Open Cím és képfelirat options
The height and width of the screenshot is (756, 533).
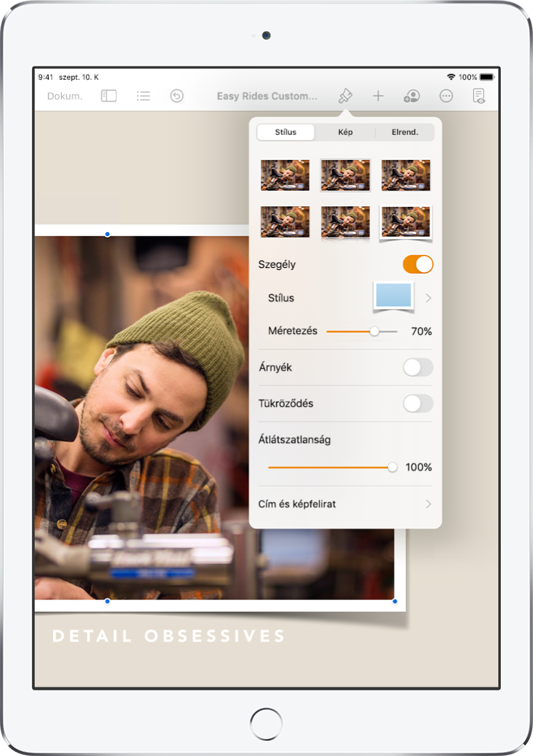pos(345,504)
